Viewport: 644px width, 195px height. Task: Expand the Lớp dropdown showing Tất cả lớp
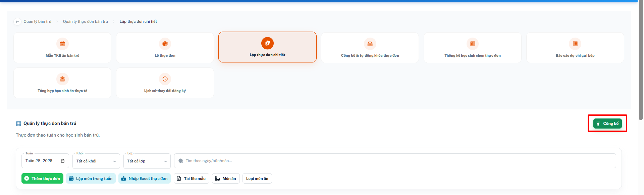[x=147, y=161]
